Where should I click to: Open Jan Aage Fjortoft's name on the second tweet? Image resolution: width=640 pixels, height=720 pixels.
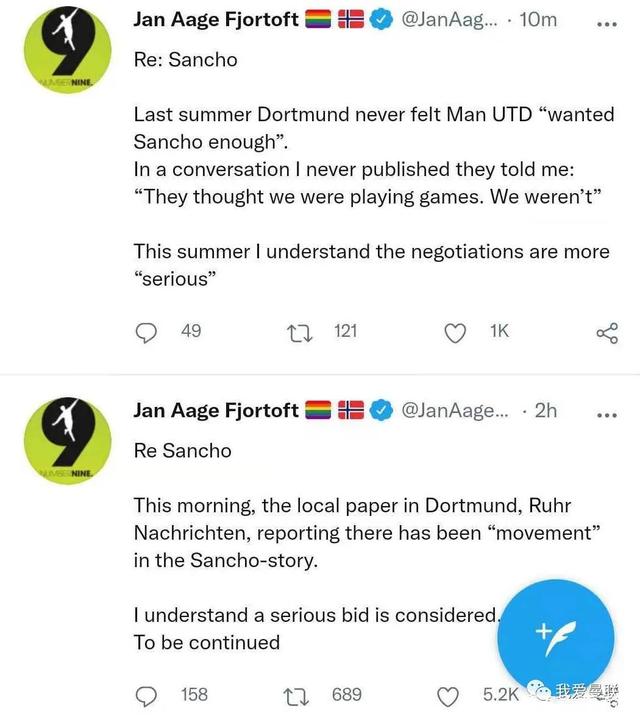click(215, 410)
